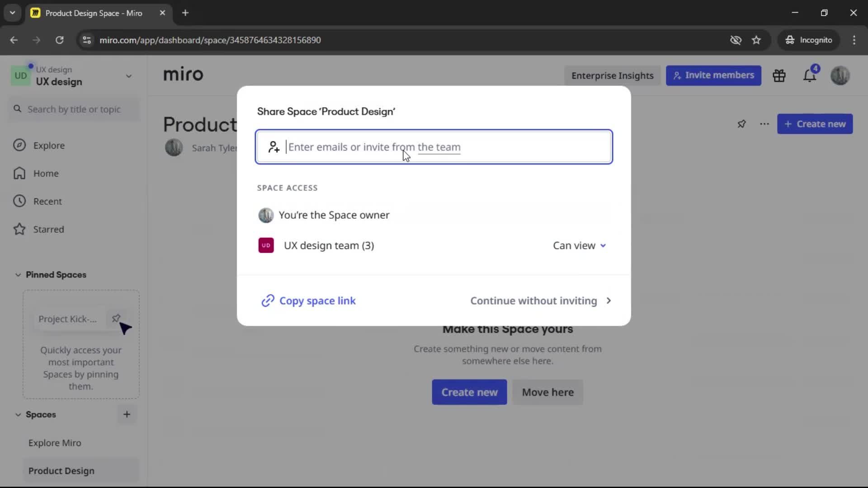Search by title or topic field
This screenshot has width=868, height=488.
point(74,109)
